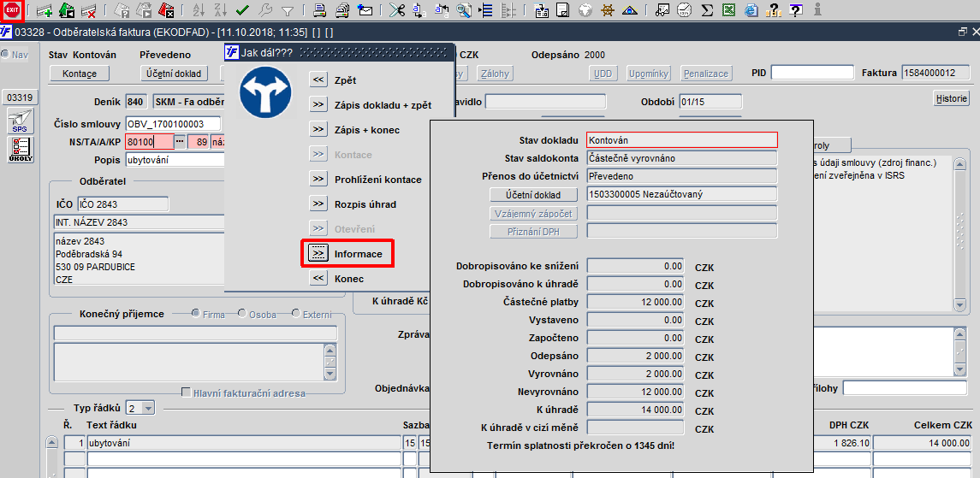The width and height of the screenshot is (980, 478).
Task: Click scroll down arrow in Konečný příjemce box
Action: tap(330, 373)
